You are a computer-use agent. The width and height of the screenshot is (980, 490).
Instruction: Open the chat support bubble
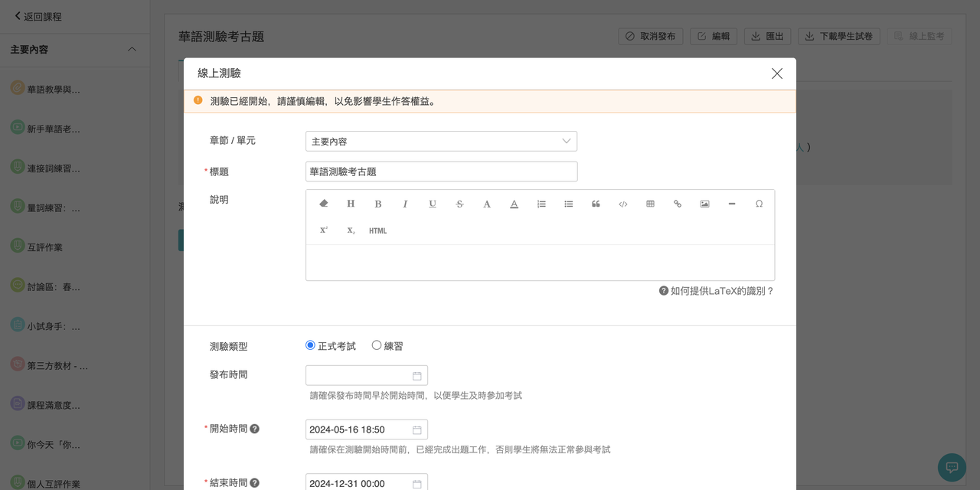pos(952,467)
